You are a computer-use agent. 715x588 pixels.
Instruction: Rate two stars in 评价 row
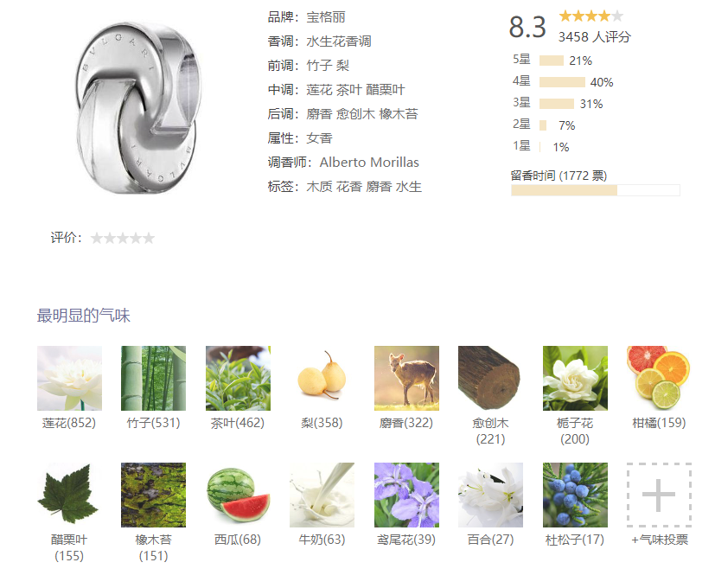tap(110, 238)
